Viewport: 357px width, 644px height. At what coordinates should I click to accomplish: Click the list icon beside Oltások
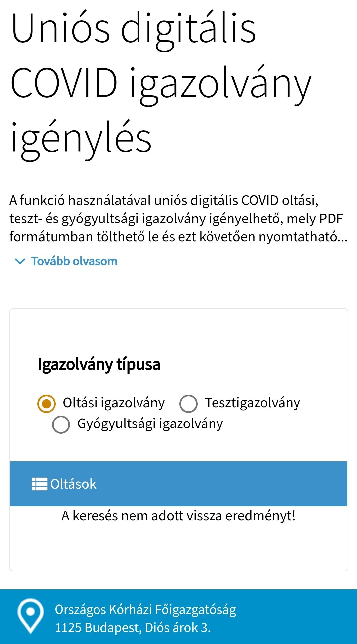[x=39, y=484]
